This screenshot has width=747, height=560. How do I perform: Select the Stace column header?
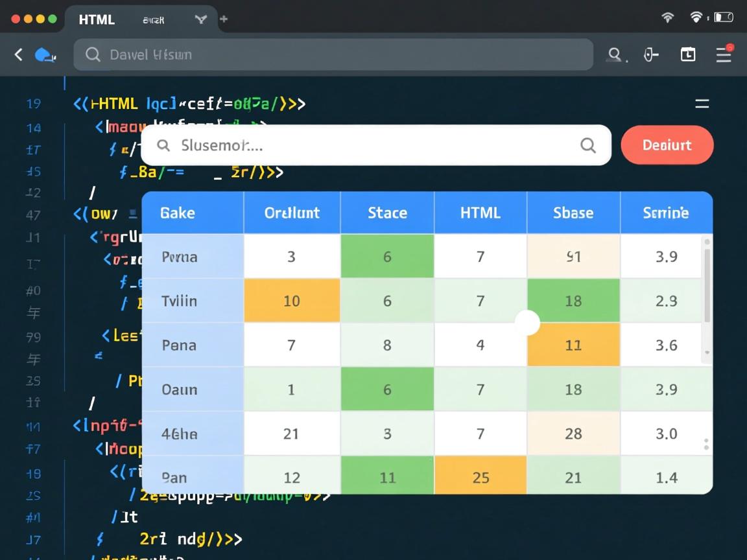[387, 213]
